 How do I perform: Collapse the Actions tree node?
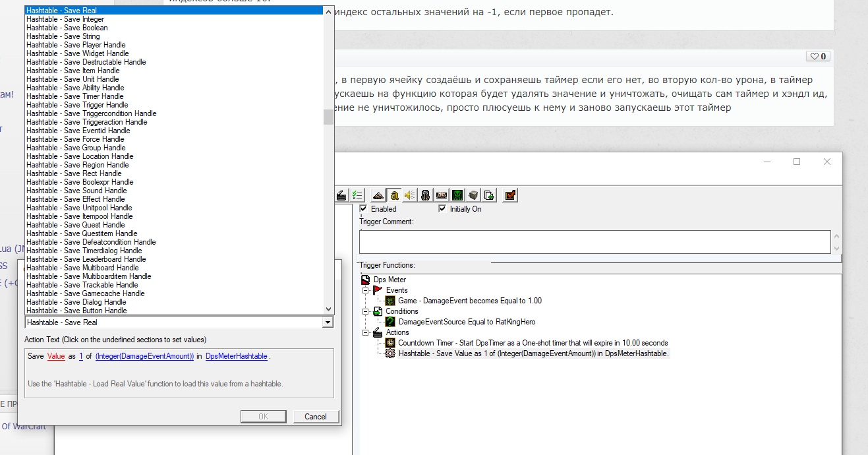[x=366, y=332]
